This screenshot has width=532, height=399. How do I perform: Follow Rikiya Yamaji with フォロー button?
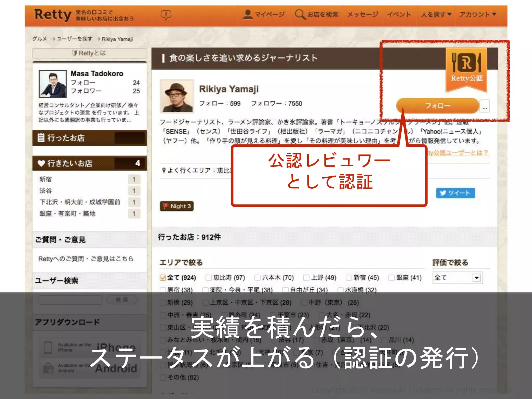coord(437,106)
